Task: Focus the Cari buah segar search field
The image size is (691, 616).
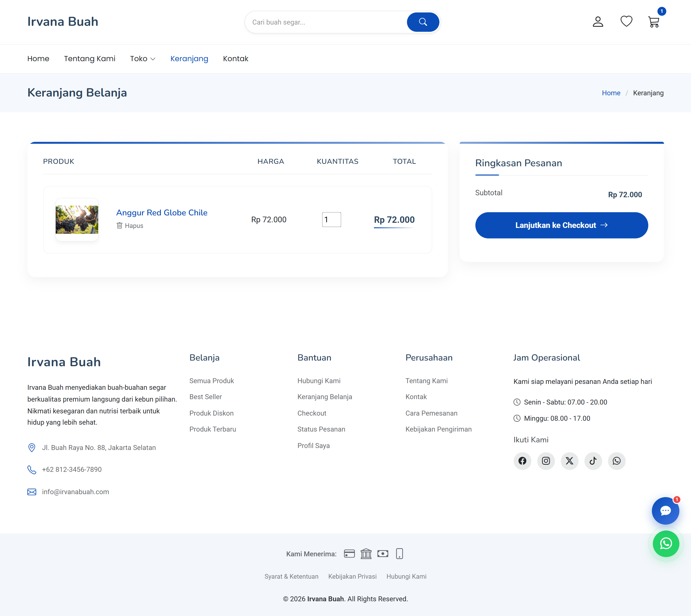Action: point(325,22)
